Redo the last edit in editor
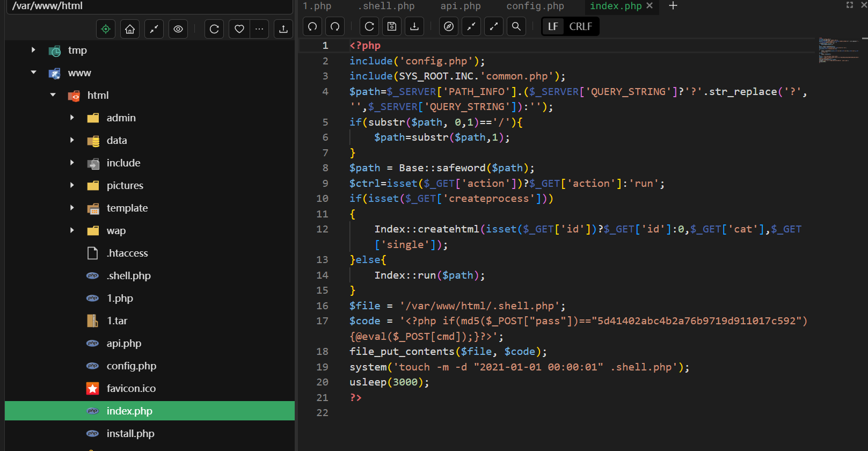The image size is (868, 451). [x=335, y=26]
